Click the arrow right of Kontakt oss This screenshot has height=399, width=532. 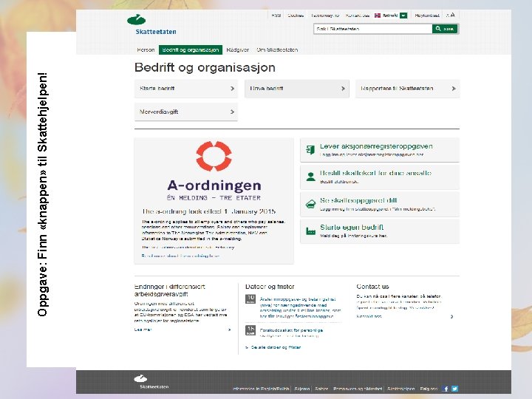click(x=451, y=316)
